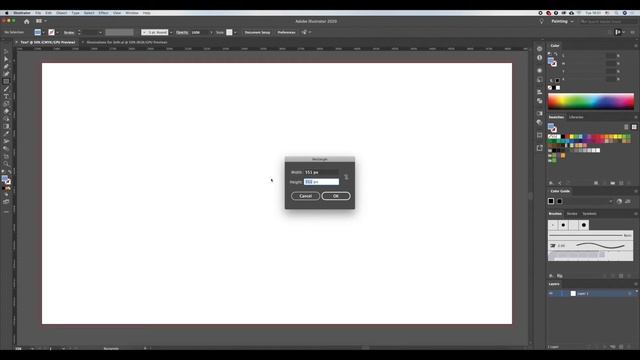Image resolution: width=640 pixels, height=360 pixels.
Task: Click OK in the Rectangle dialog
Action: 336,196
